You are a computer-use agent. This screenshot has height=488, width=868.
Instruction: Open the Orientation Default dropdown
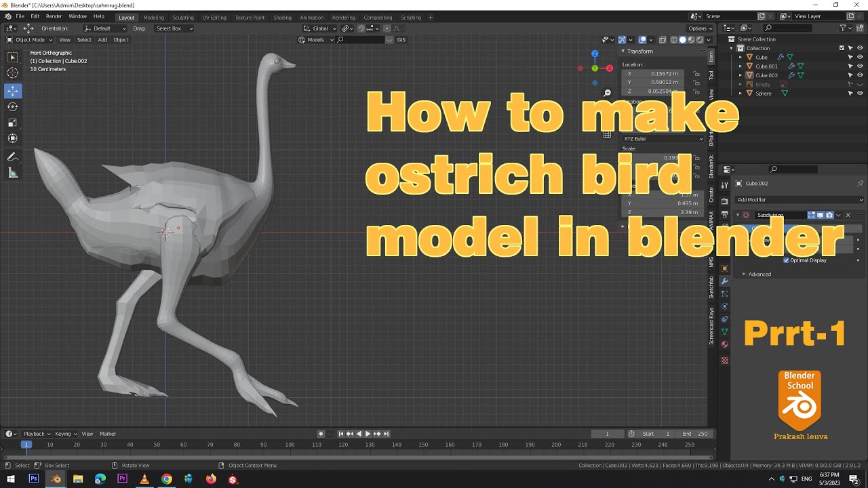[x=105, y=28]
